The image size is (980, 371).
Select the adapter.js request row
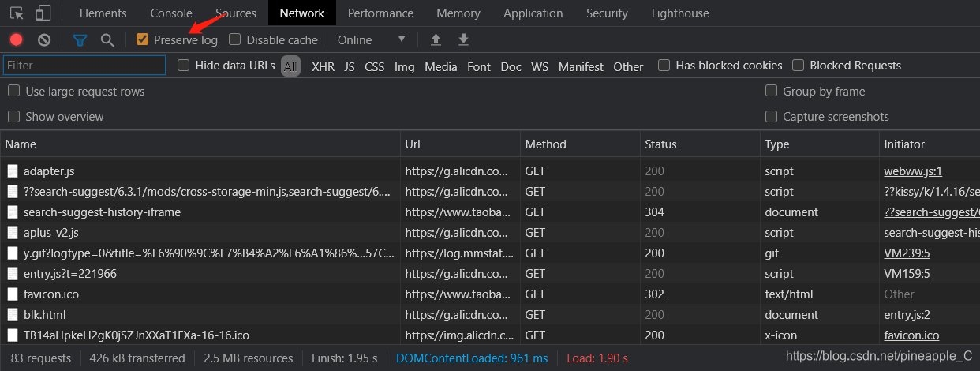(49, 171)
